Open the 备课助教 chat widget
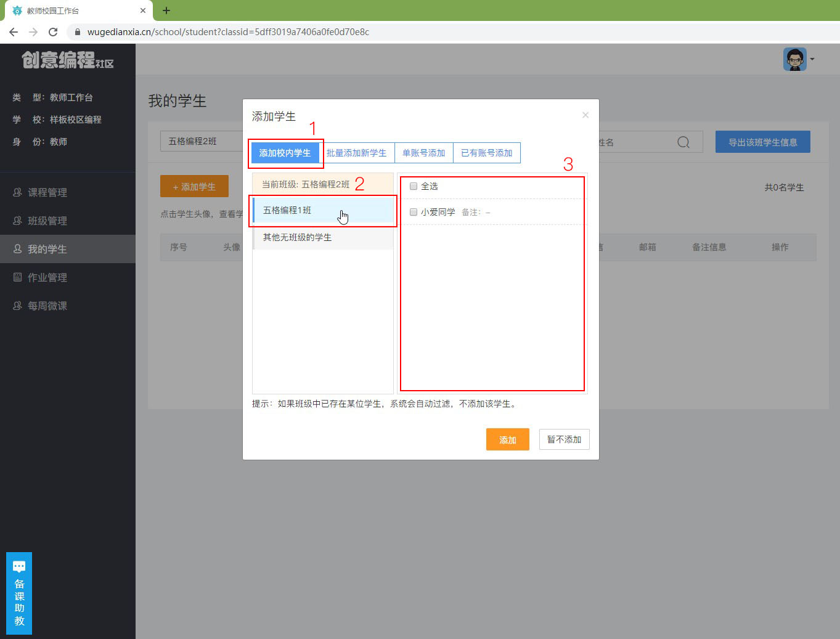The height and width of the screenshot is (639, 840). 19,593
